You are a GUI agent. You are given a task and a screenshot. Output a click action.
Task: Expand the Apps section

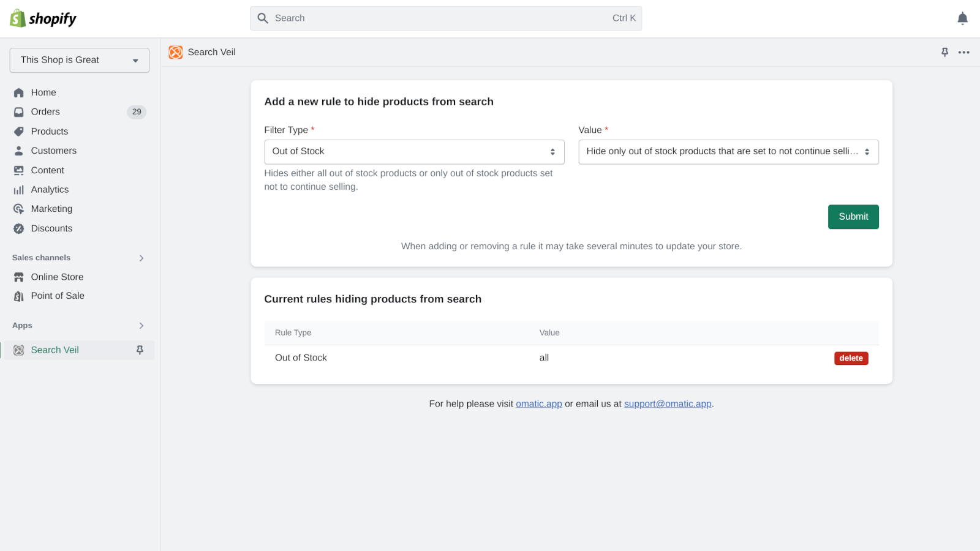[x=141, y=325]
